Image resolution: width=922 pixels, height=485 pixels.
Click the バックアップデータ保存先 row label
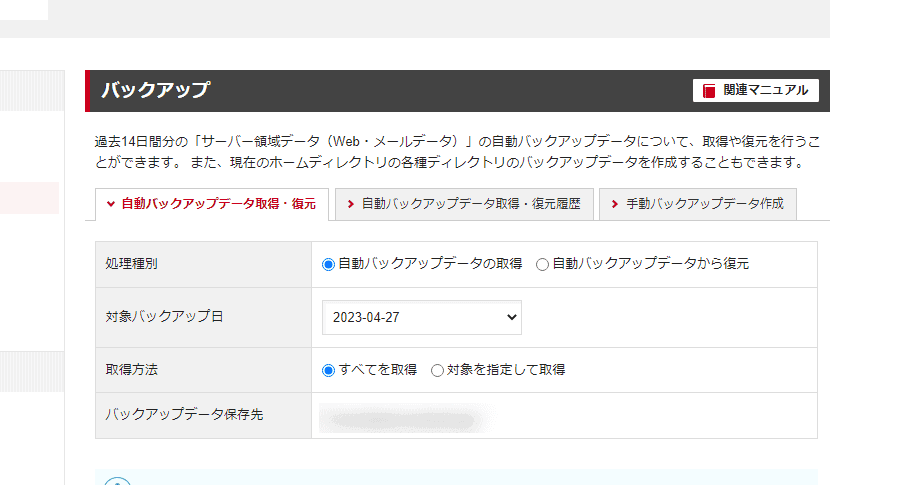pyautogui.click(x=184, y=414)
